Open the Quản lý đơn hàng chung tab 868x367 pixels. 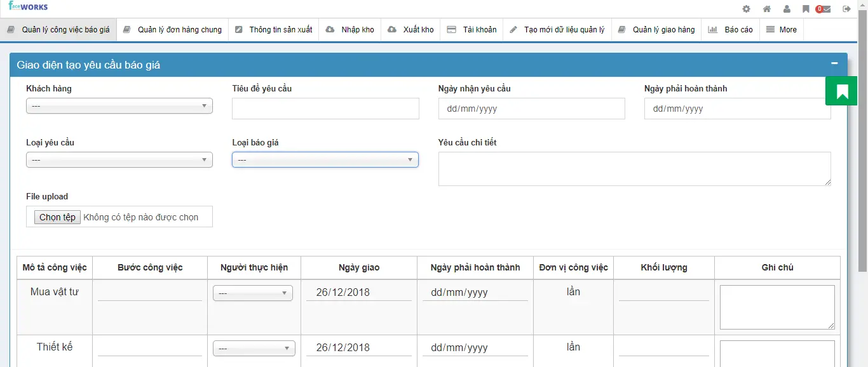173,30
